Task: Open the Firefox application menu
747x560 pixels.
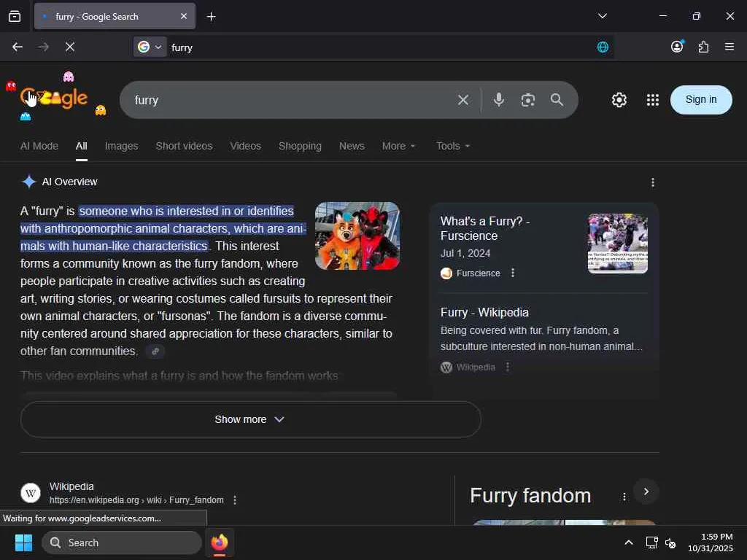Action: coord(729,47)
